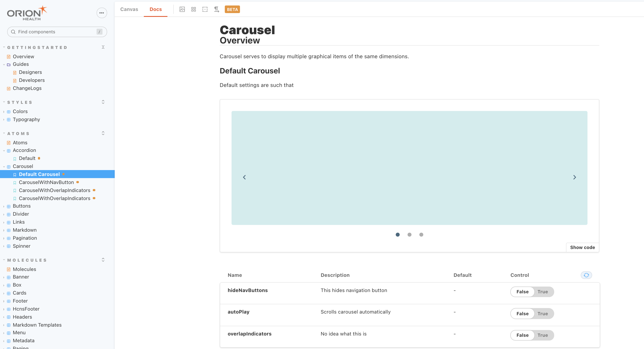Open the CarouselWithNavButton story
The image size is (644, 349).
(x=46, y=182)
